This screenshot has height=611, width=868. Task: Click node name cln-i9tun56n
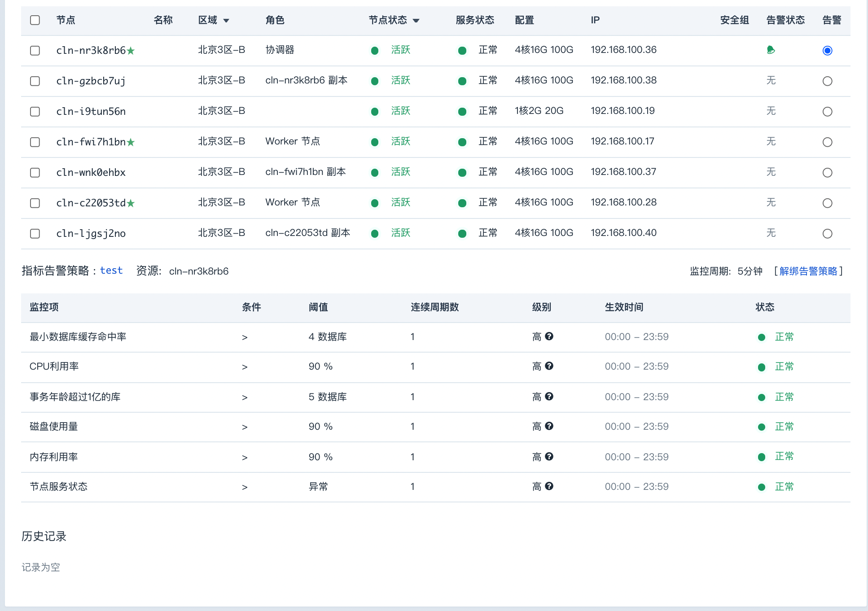coord(91,112)
